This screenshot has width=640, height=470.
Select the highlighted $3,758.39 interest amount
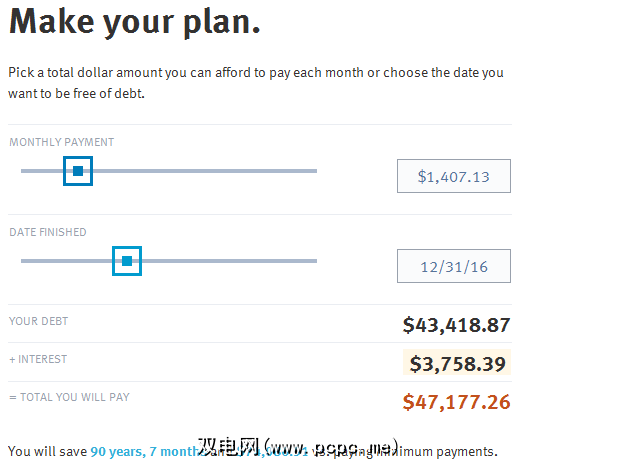coord(456,363)
